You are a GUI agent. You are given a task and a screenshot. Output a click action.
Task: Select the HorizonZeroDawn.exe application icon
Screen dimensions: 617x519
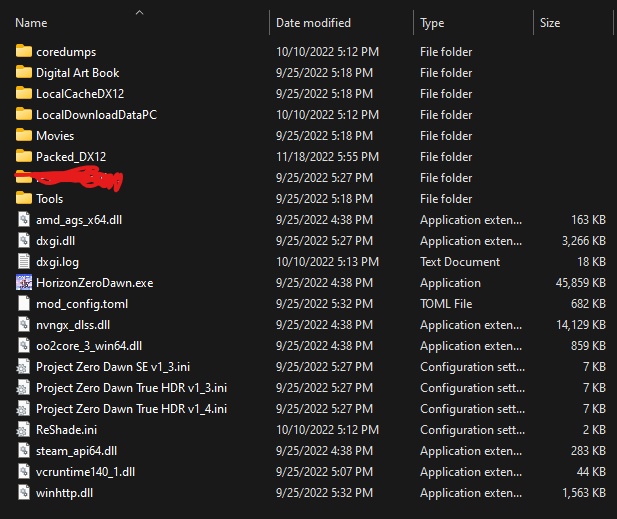[x=24, y=283]
